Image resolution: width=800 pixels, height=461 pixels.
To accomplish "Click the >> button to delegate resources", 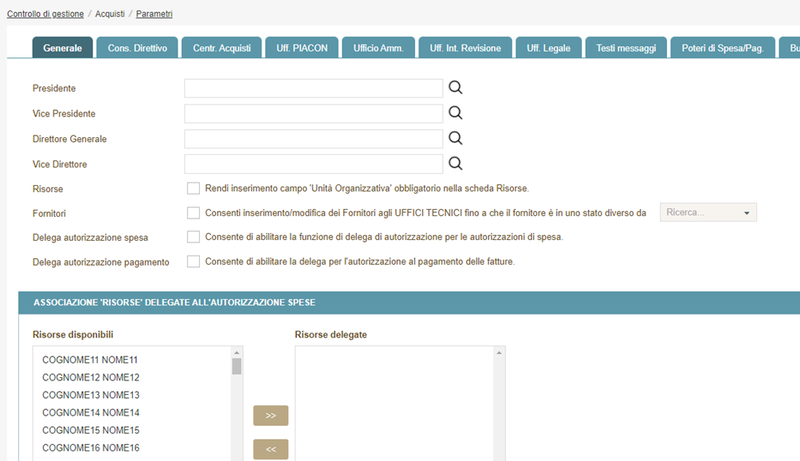I will click(x=270, y=415).
